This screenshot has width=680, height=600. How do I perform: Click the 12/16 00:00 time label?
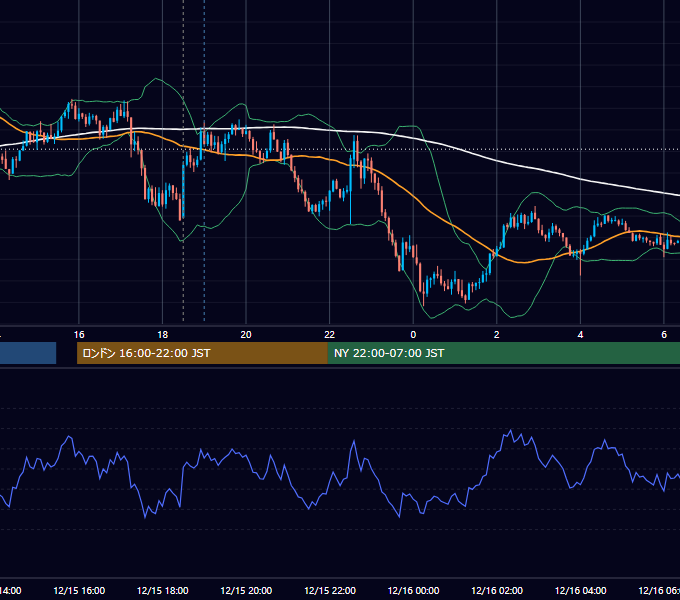[x=413, y=590]
